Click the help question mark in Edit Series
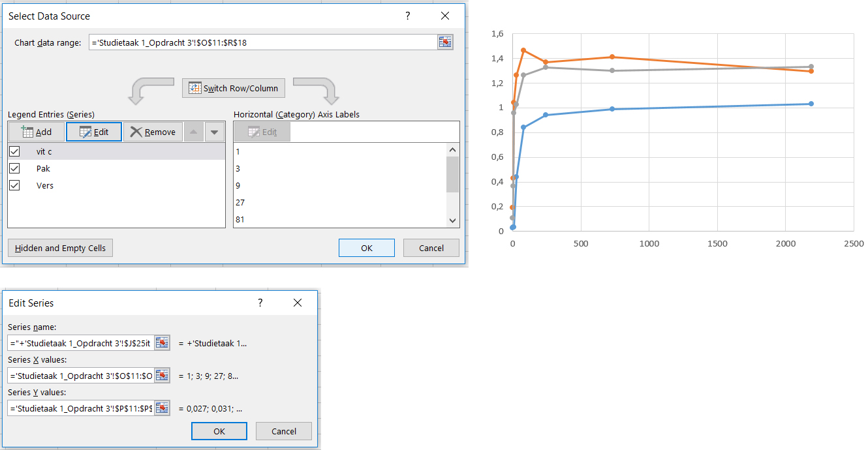This screenshot has width=868, height=450. point(260,303)
